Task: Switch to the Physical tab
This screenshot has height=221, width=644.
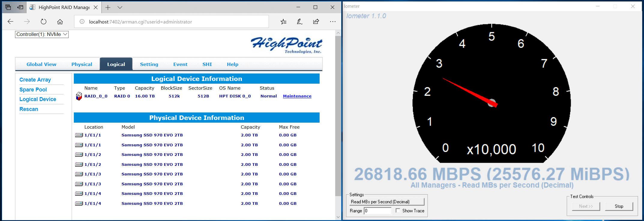Action: pos(82,64)
